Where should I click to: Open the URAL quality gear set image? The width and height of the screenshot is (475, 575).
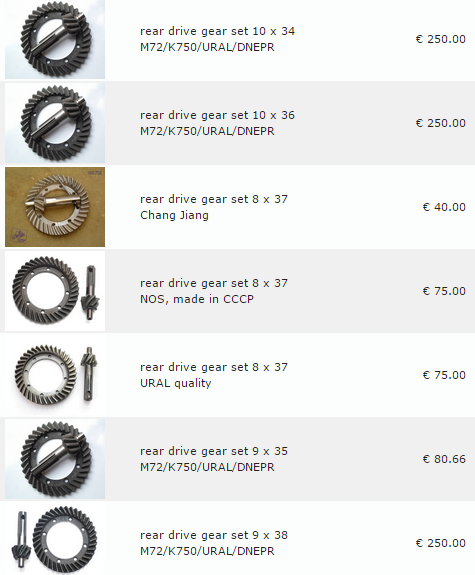55,375
